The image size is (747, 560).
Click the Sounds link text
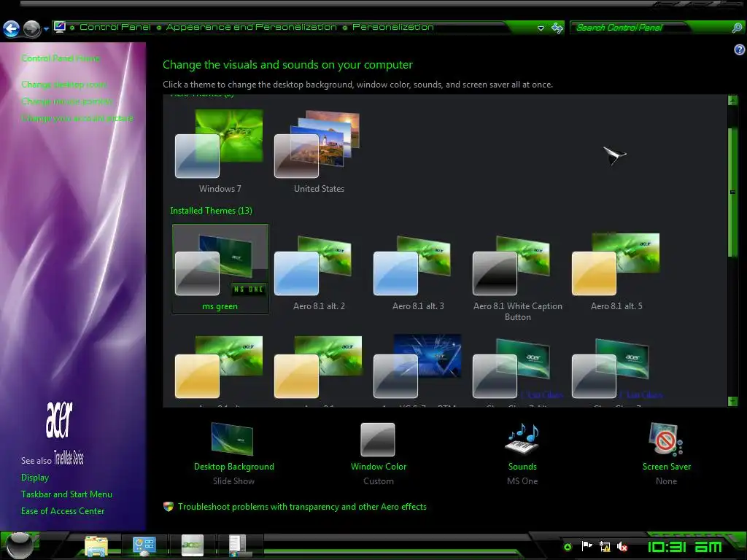(522, 467)
